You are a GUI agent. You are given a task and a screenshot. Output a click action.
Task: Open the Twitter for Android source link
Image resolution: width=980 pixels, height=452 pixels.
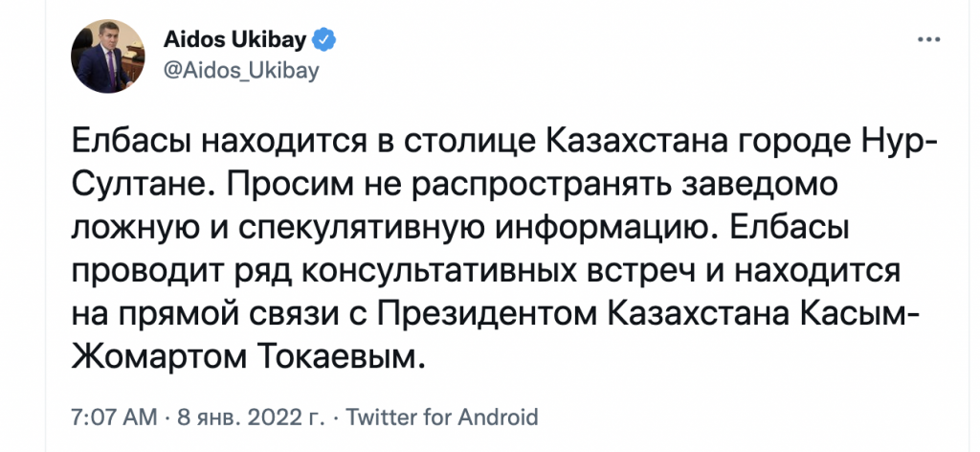point(441,417)
